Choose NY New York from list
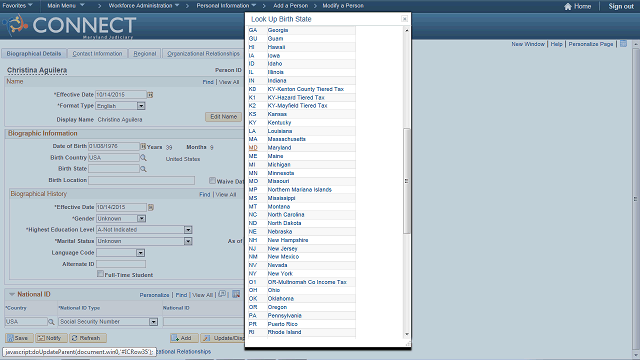The image size is (640, 360). (x=253, y=273)
